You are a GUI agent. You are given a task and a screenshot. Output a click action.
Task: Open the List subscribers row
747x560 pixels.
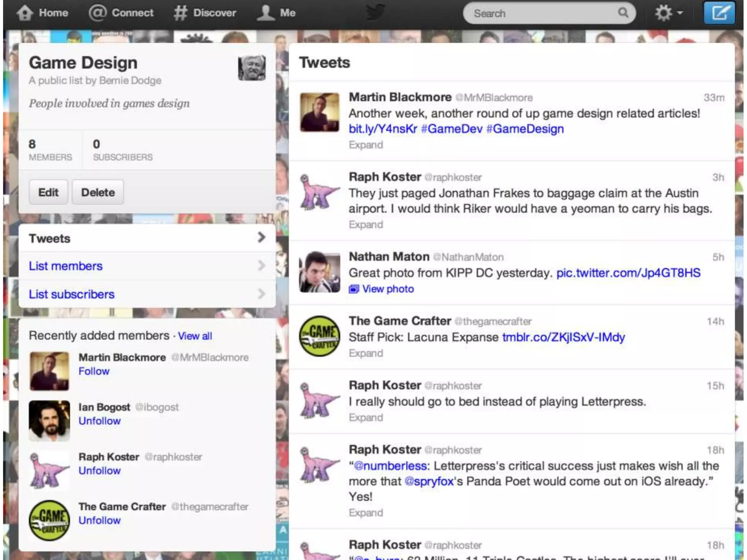tap(147, 294)
